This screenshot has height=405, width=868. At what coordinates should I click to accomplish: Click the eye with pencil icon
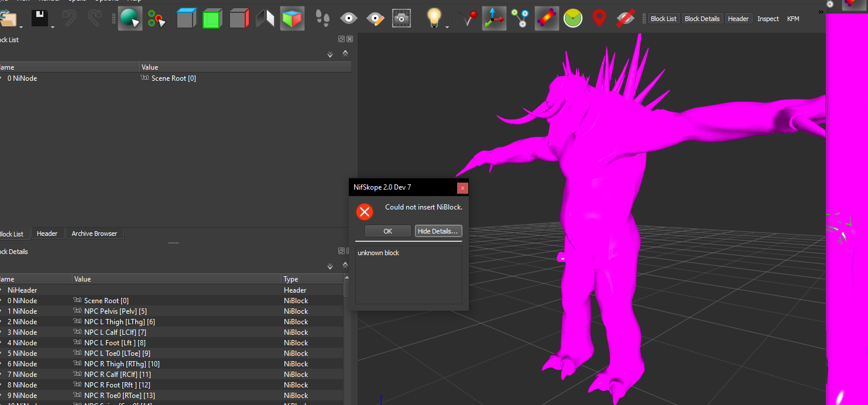pyautogui.click(x=375, y=19)
